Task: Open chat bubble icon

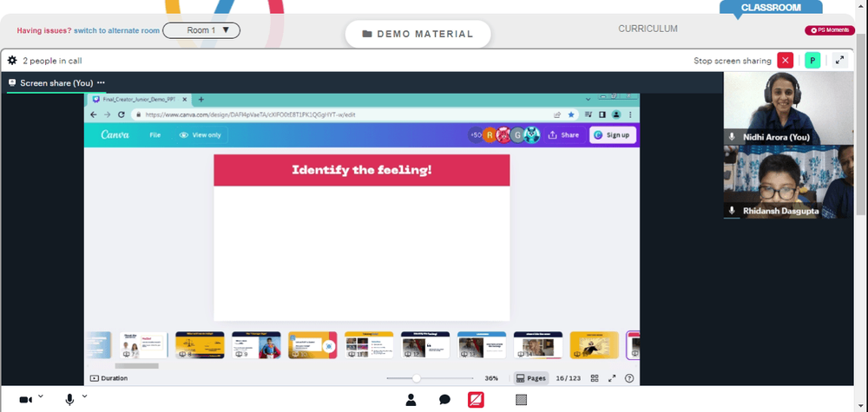Action: coord(444,400)
